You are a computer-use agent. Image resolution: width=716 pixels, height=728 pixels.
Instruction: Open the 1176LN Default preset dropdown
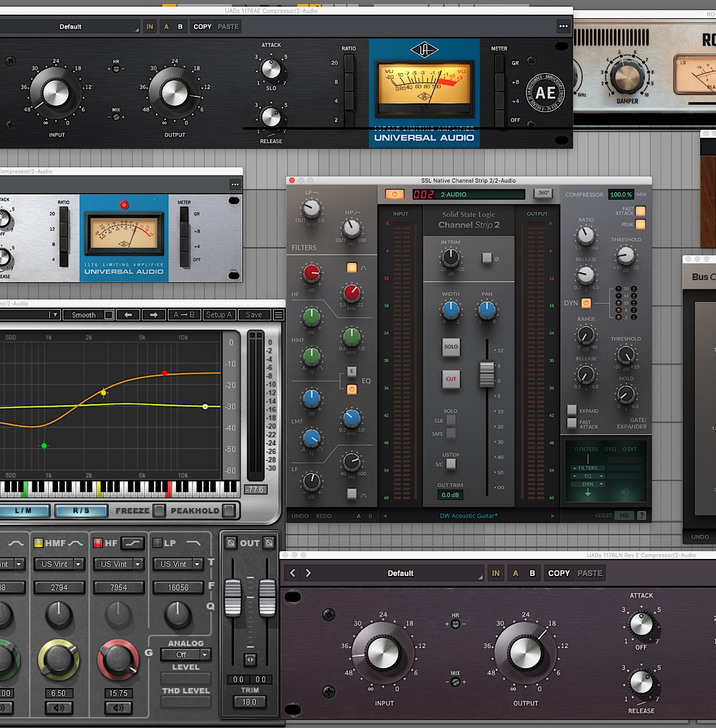tap(400, 573)
